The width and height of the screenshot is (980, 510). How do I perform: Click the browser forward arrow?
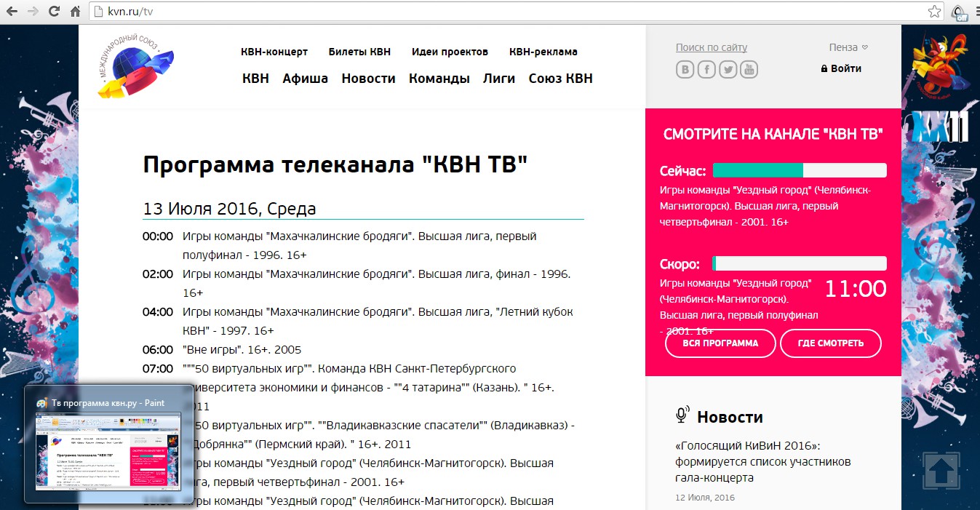pyautogui.click(x=33, y=12)
